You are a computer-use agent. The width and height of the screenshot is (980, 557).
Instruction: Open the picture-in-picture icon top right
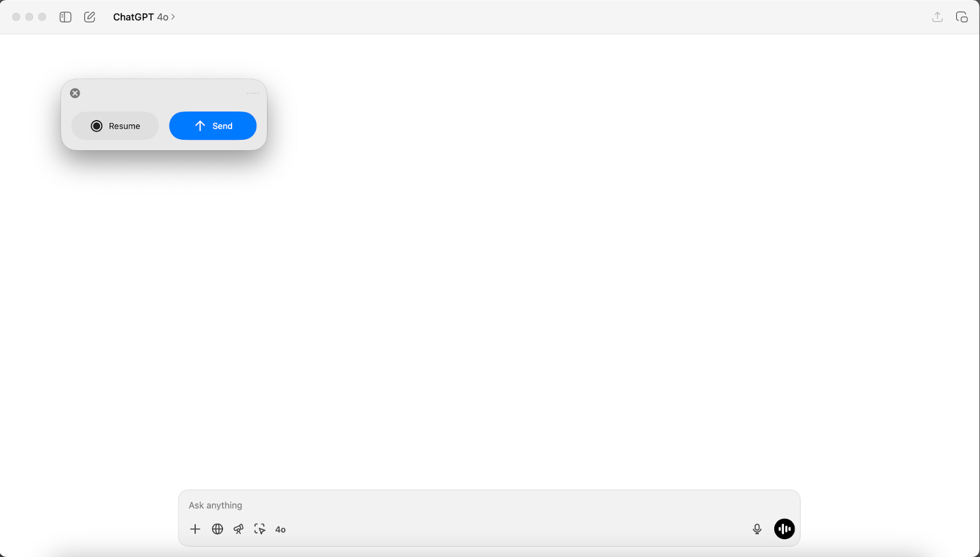[x=962, y=17]
